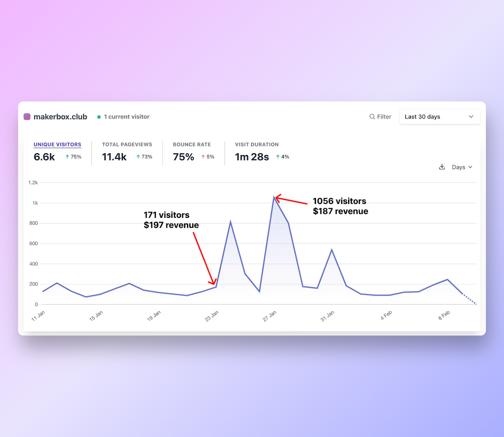Open the Last 30 days dropdown
504x437 pixels.
(440, 117)
